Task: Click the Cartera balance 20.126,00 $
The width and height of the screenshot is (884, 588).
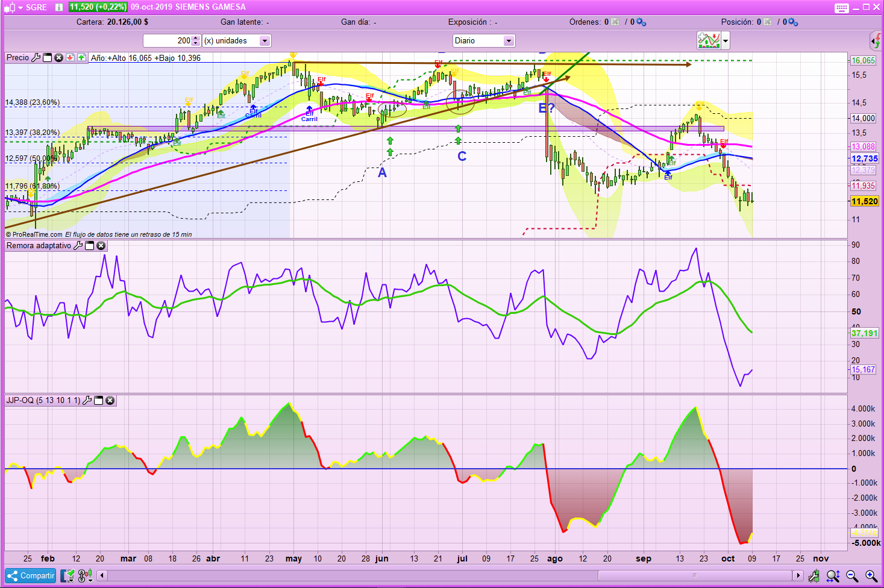Action: click(x=128, y=22)
